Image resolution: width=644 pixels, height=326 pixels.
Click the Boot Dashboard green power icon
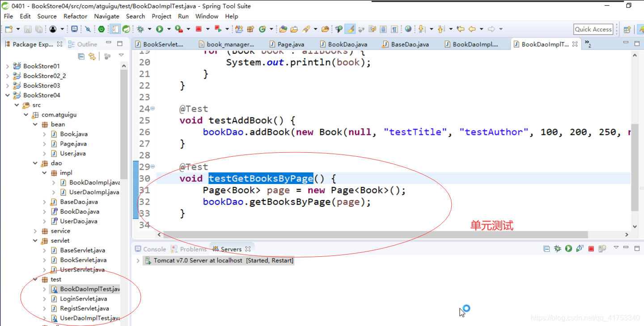point(102,29)
